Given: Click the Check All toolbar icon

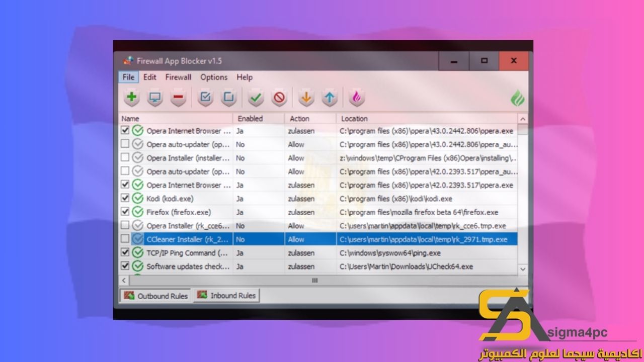Looking at the screenshot, I should 205,98.
